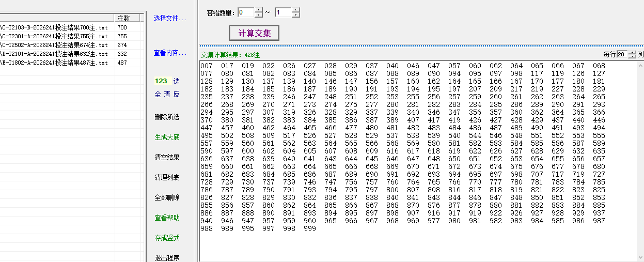Click the number 800 in the results
Viewport: 644px width, 262px height.
pos(392,190)
